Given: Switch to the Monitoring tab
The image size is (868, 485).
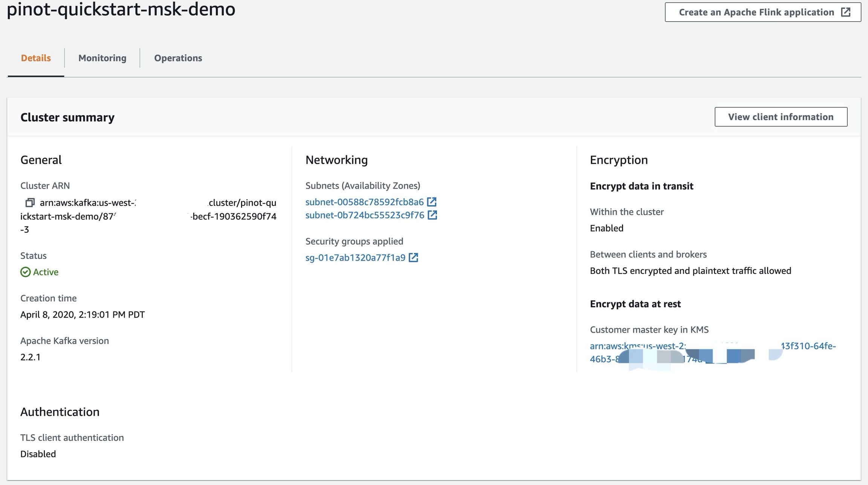Looking at the screenshot, I should coord(102,58).
